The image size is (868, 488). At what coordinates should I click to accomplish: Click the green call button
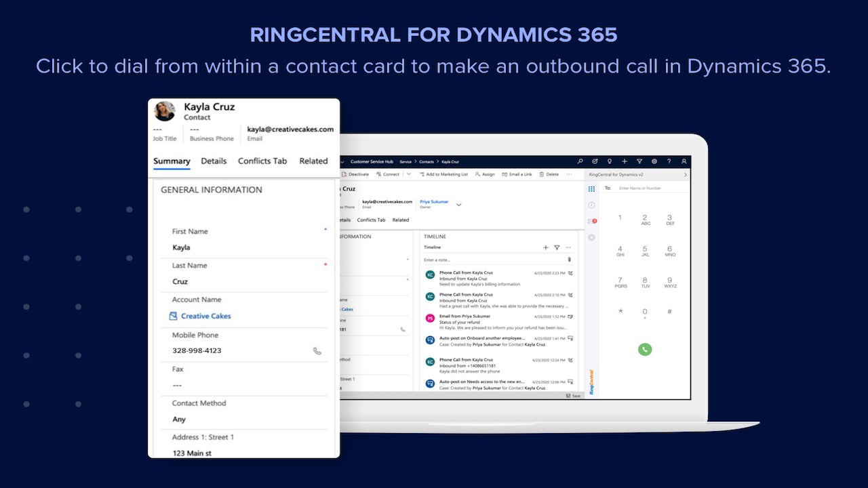pyautogui.click(x=645, y=349)
